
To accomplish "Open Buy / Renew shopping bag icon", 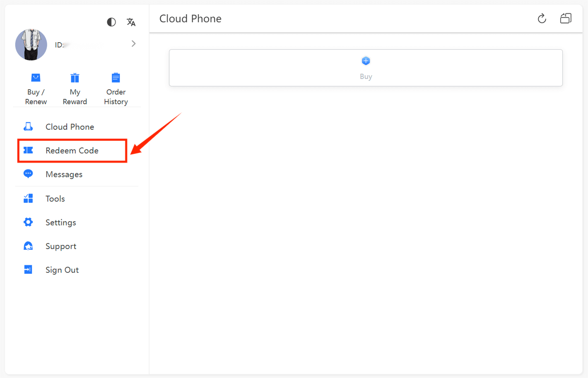I will point(36,78).
